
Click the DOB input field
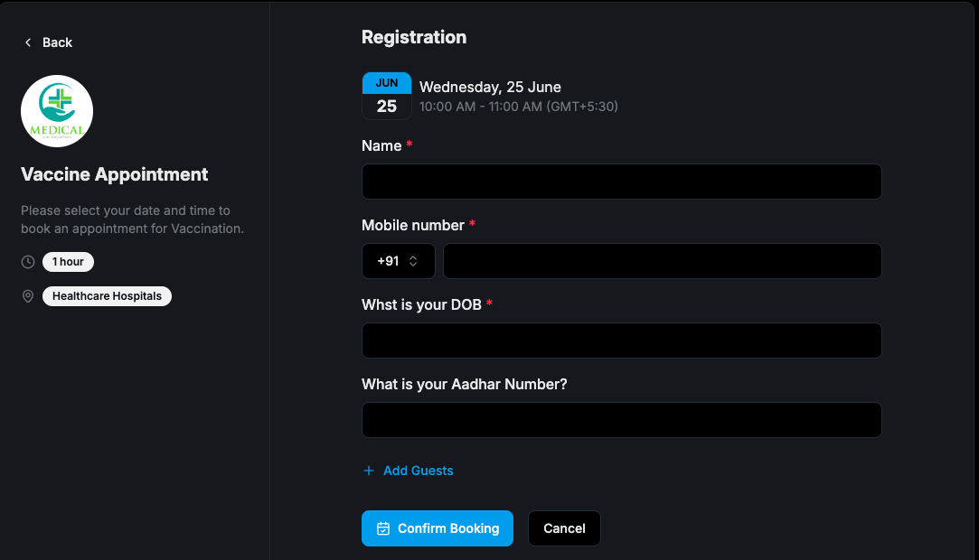pyautogui.click(x=621, y=341)
